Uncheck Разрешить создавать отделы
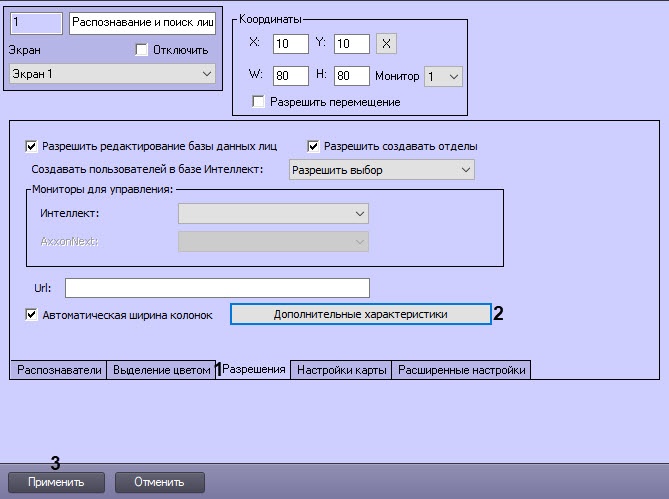The height and width of the screenshot is (499, 669). pos(313,146)
